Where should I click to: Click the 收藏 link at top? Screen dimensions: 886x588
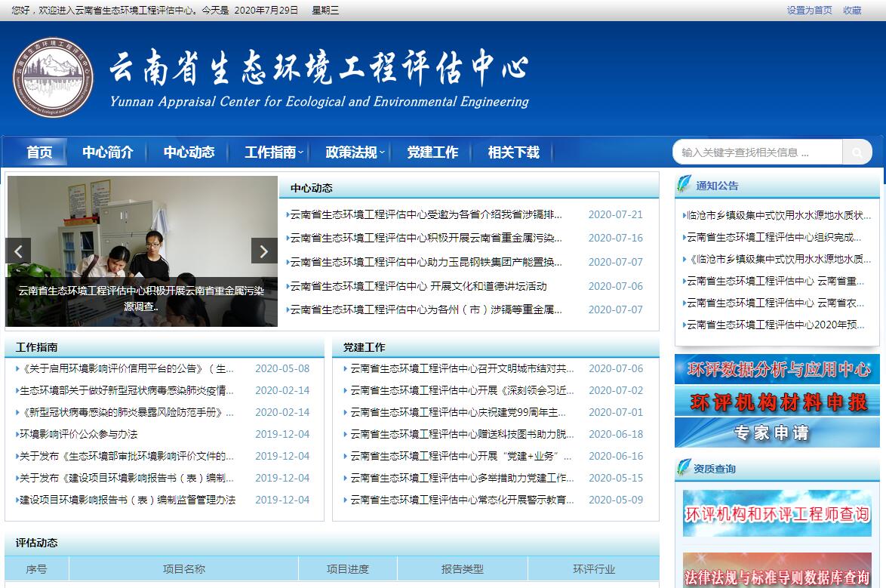tap(852, 11)
